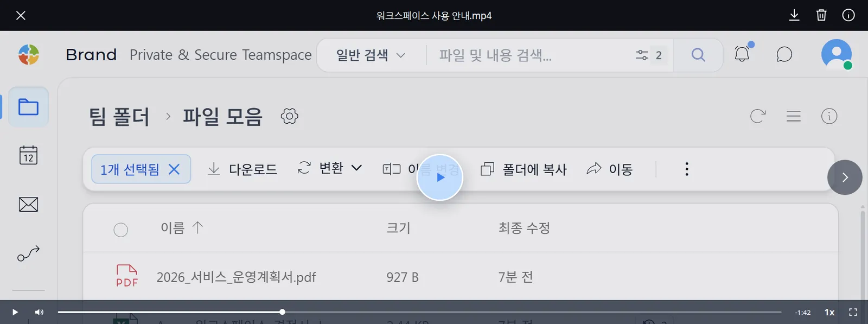Screen dimensions: 868x324
Task: Click the PDF file type icon
Action: [127, 276]
